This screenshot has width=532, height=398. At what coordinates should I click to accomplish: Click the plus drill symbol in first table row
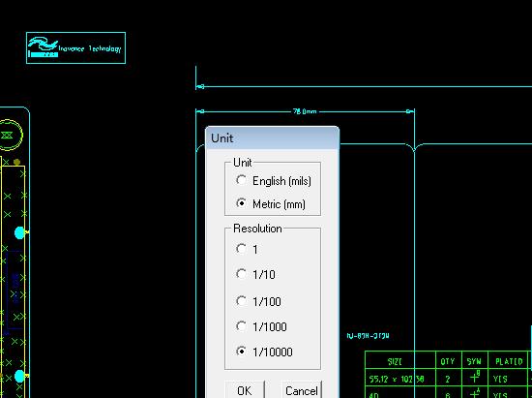coord(475,378)
